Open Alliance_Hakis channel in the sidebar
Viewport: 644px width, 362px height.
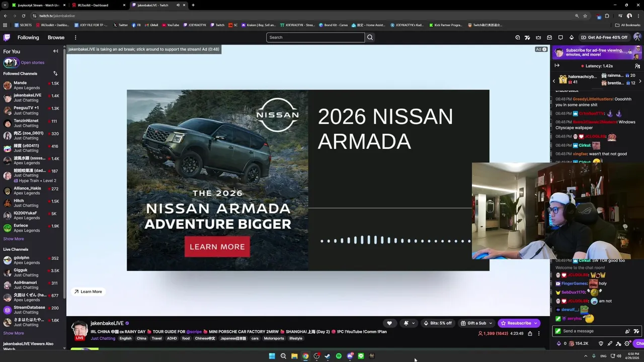coord(31,191)
